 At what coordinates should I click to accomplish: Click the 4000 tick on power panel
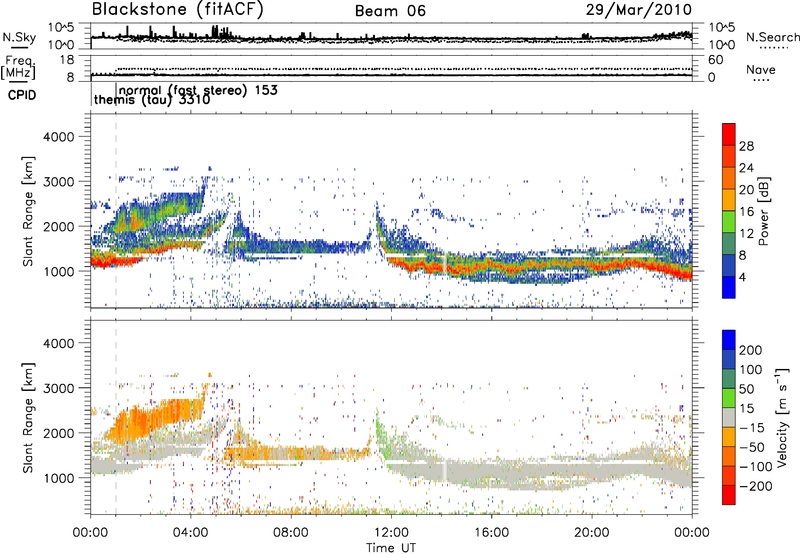coord(58,137)
